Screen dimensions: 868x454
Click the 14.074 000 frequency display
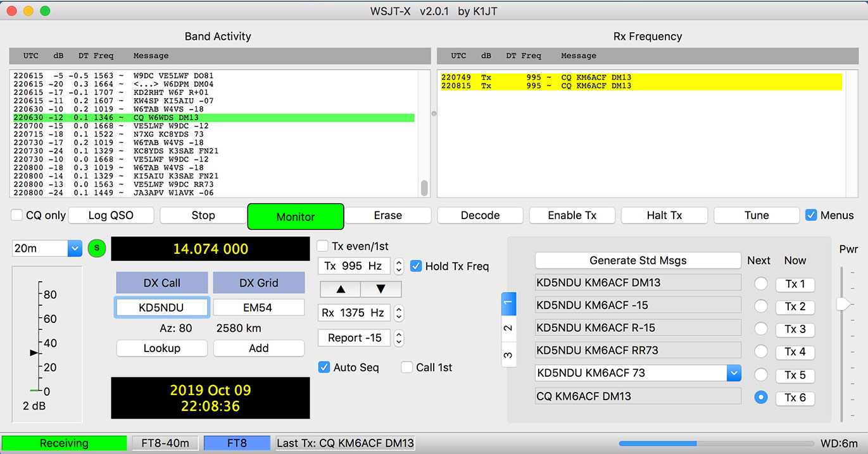coord(210,249)
